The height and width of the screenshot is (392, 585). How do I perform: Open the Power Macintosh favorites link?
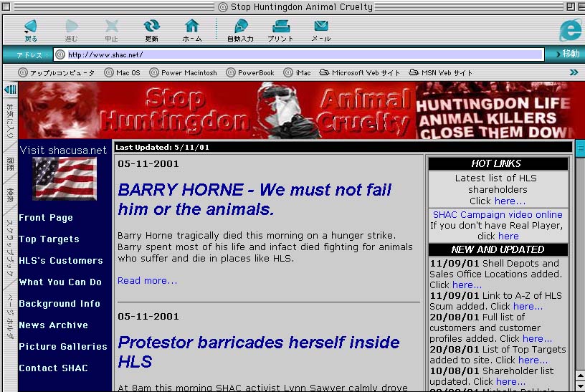pos(184,72)
